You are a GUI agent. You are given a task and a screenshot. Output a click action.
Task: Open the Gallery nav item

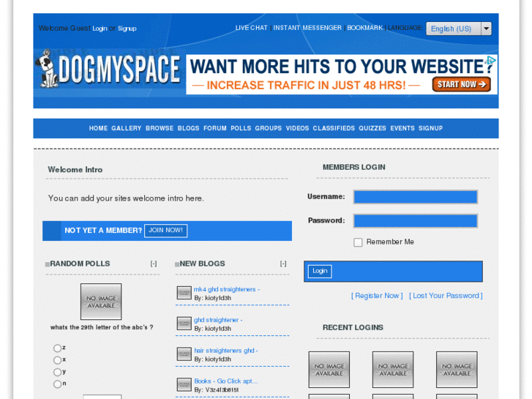point(126,128)
